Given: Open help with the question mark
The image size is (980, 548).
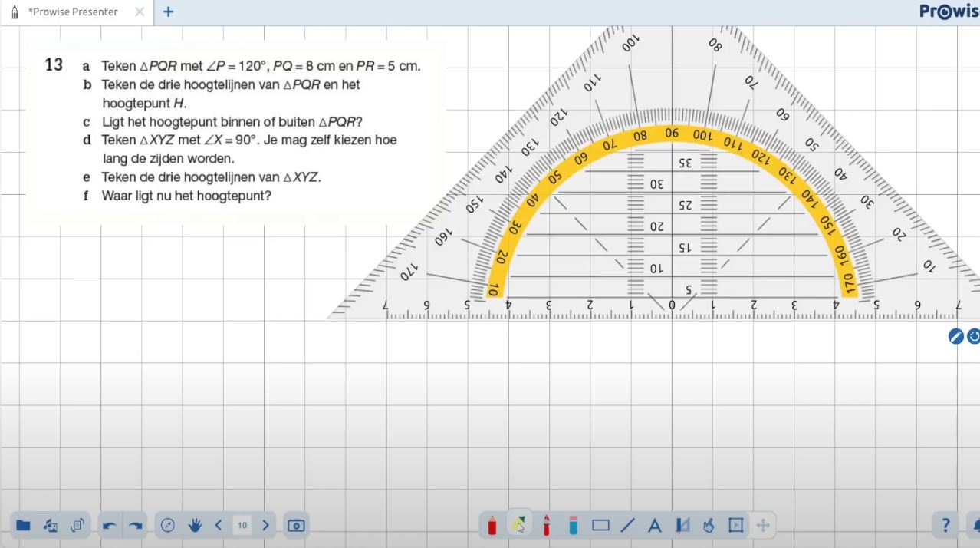Looking at the screenshot, I should click(945, 526).
